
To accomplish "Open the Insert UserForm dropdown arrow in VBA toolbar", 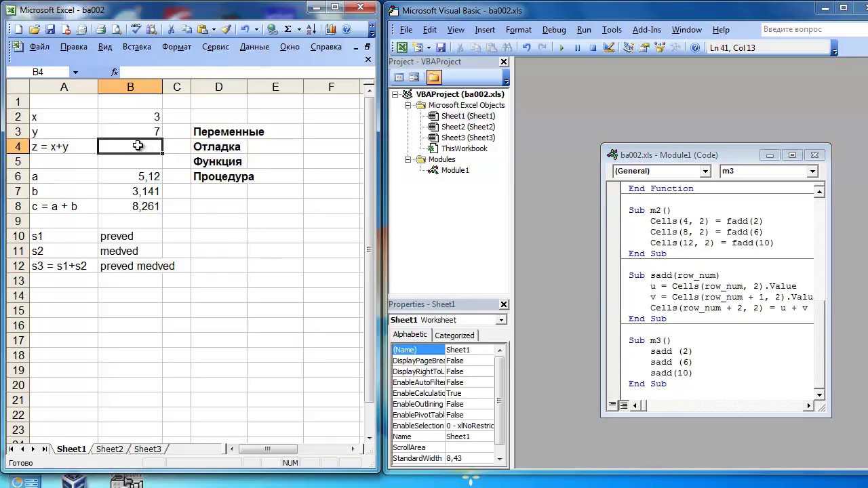I will click(x=428, y=47).
